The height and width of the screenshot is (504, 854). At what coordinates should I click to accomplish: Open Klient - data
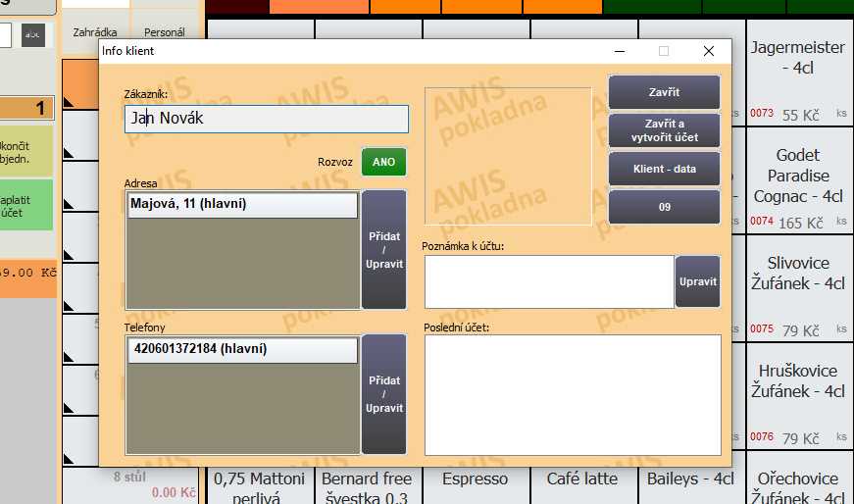click(664, 169)
